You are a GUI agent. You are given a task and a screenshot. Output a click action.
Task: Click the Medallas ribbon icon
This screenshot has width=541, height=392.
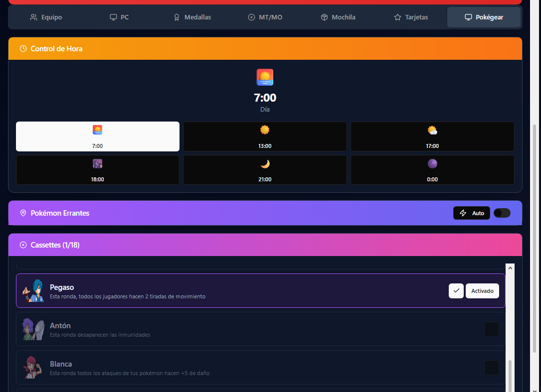click(x=177, y=17)
